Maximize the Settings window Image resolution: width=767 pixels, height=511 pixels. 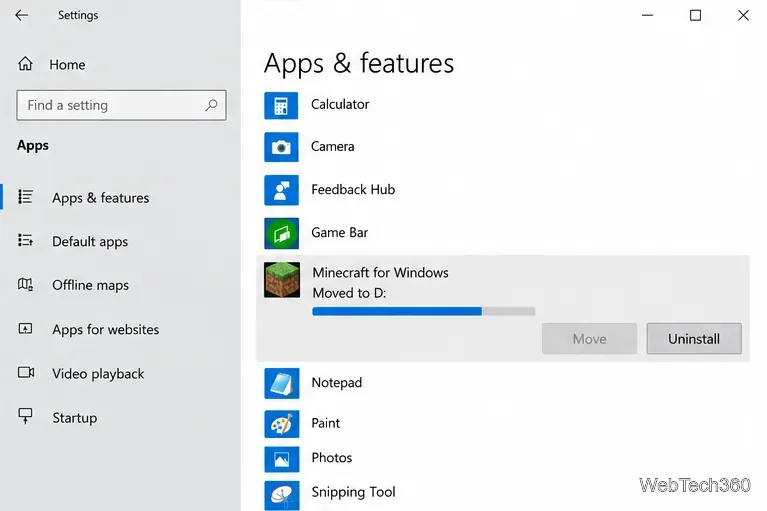[695, 15]
